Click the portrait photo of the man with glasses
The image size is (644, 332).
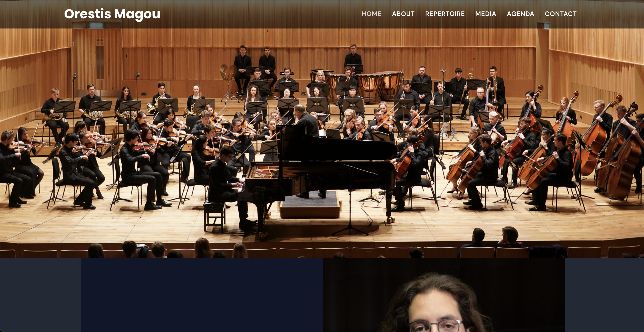pyautogui.click(x=444, y=295)
